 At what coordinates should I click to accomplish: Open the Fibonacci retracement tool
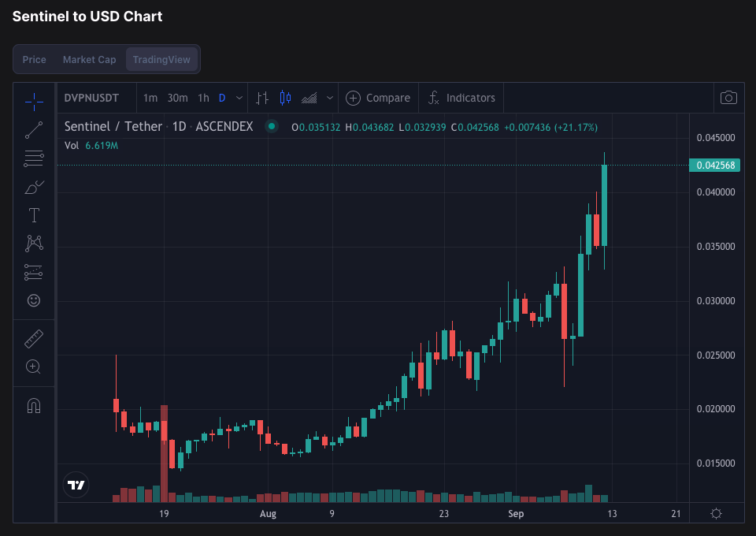(x=34, y=158)
